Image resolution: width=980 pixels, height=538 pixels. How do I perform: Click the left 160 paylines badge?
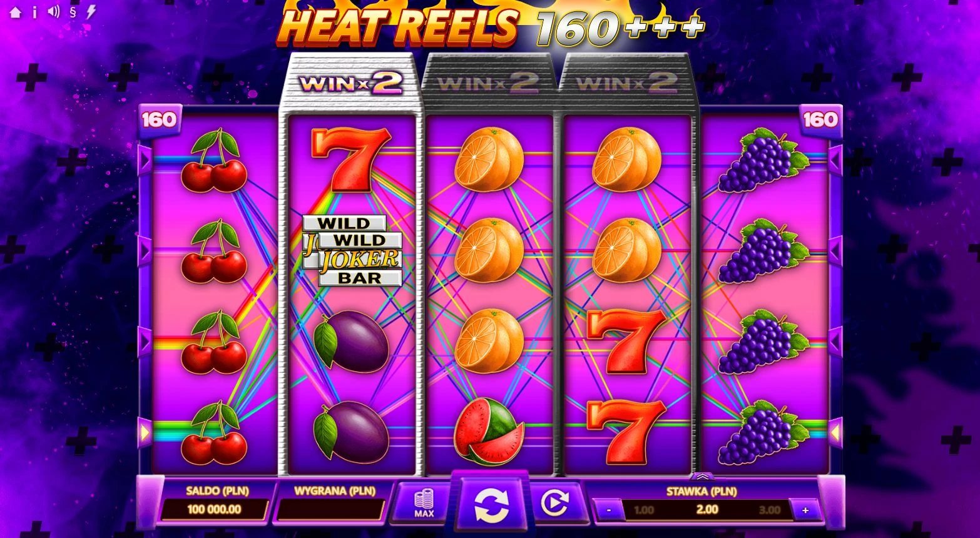coord(160,119)
